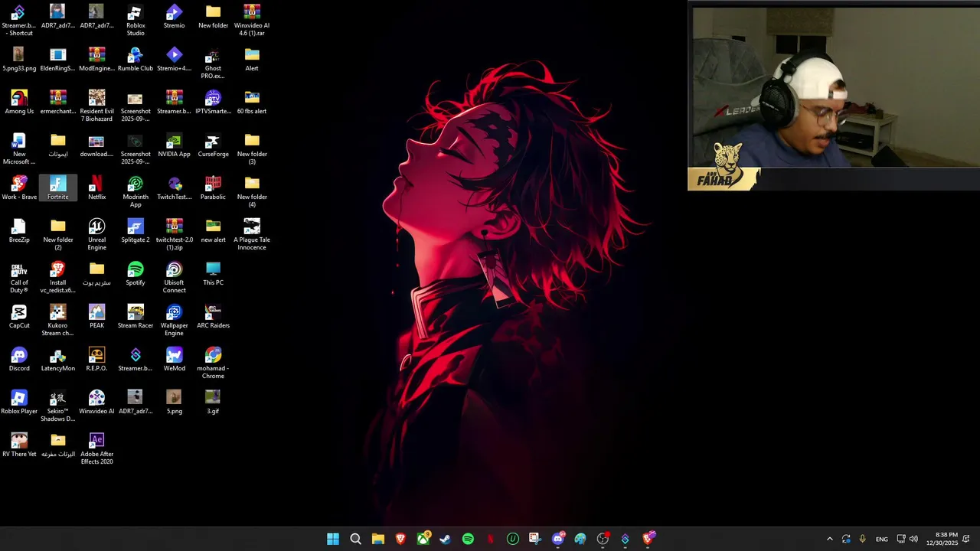The width and height of the screenshot is (980, 551).
Task: Open the Xbox app on taskbar
Action: [423, 539]
